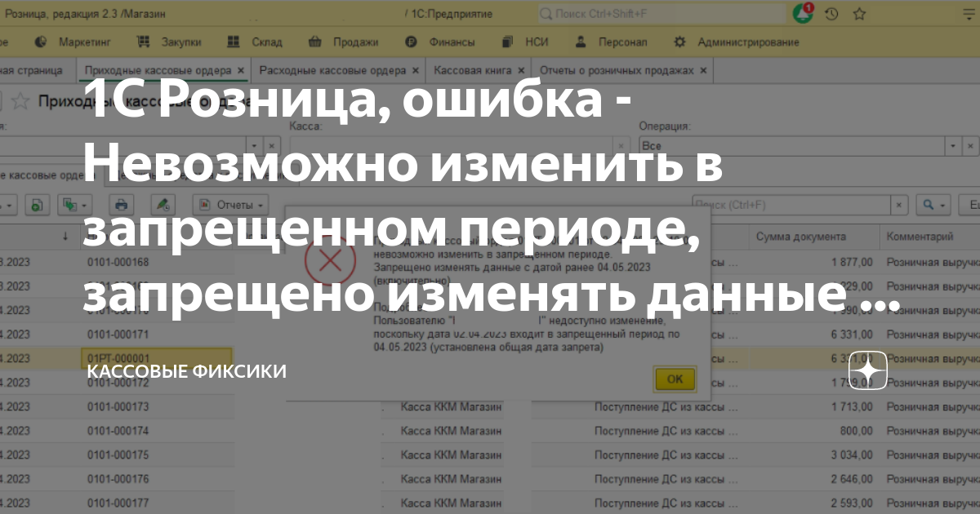
Task: Open the Отчеты dropdown button
Action: point(231,204)
